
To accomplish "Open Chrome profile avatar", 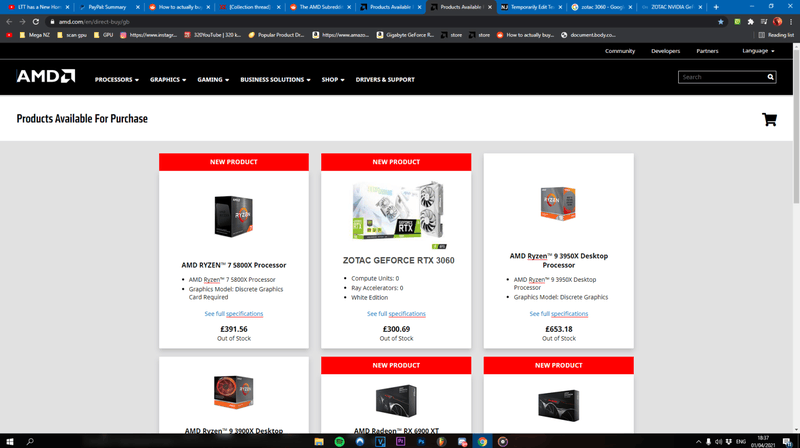I will pos(777,22).
